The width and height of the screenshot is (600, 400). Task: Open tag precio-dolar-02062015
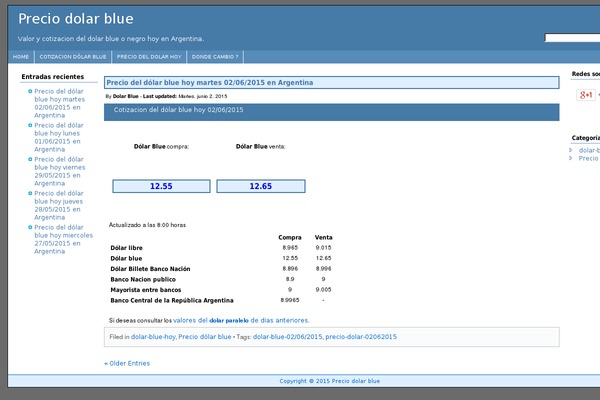click(361, 337)
